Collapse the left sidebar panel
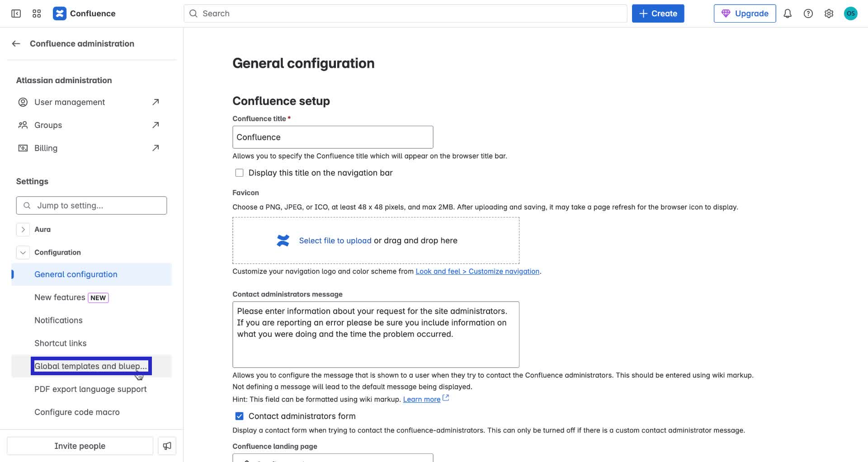Viewport: 868px width, 462px height. (16, 14)
